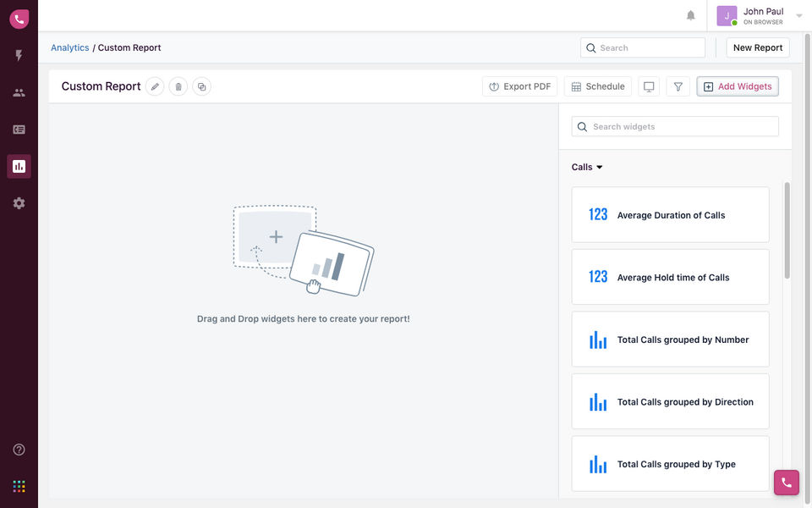Click the pencil edit report name icon

(155, 86)
